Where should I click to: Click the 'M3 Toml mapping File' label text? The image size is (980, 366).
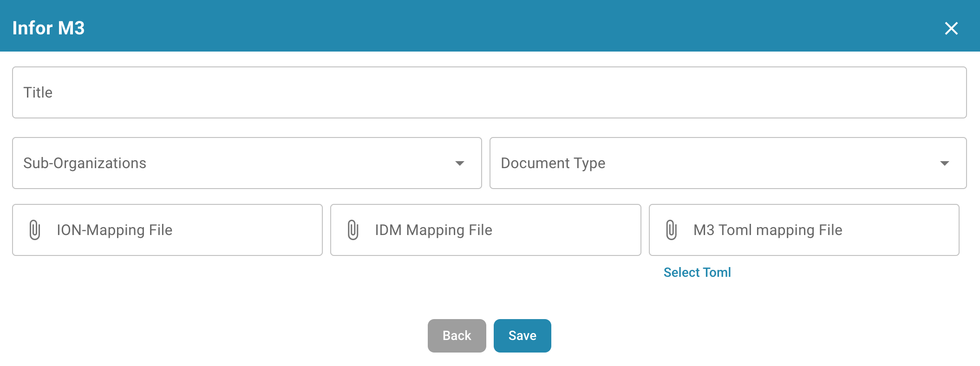767,230
